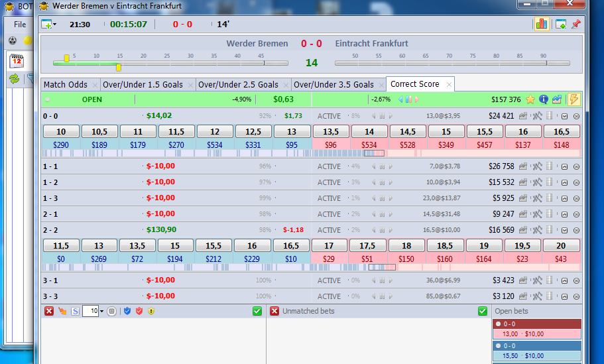This screenshot has width=604, height=364.
Task: Open the stake amount dropdown arrow
Action: pyautogui.click(x=101, y=311)
